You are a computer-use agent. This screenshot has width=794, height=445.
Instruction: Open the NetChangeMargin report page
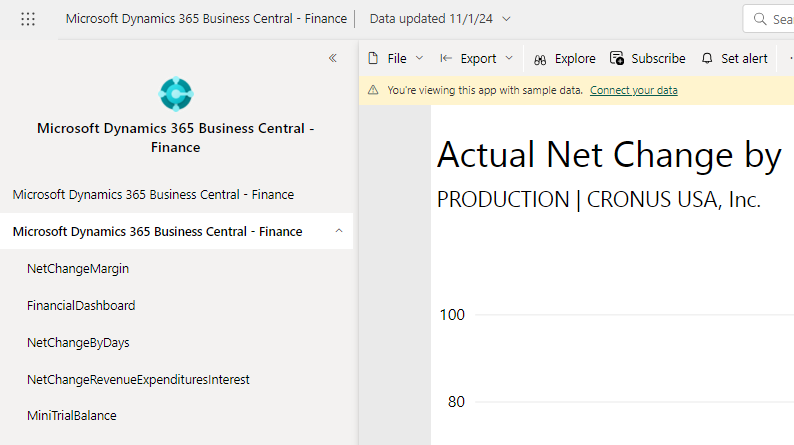(x=78, y=268)
